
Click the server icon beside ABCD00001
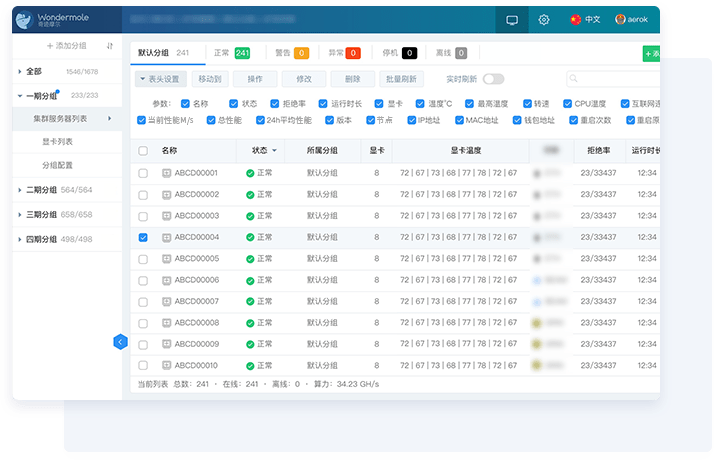(x=167, y=173)
